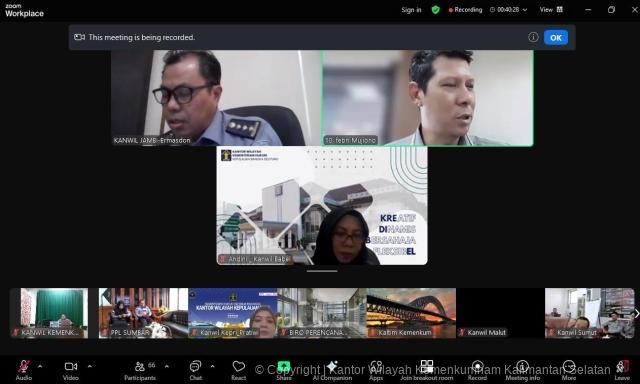
Task: Click the Sign in link
Action: 411,10
